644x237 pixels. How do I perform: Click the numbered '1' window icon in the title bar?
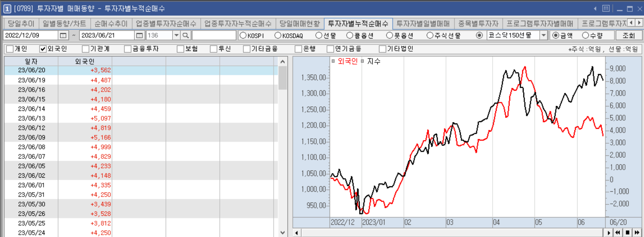click(7, 9)
